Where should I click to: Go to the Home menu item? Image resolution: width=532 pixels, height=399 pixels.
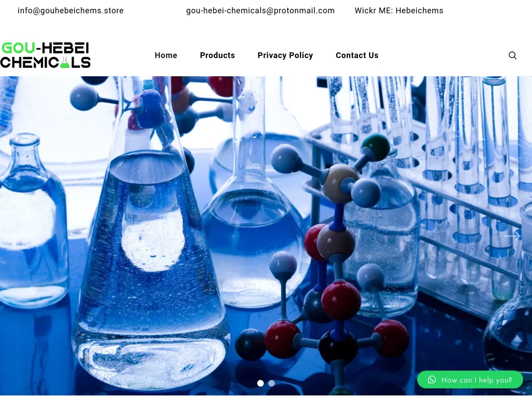click(x=166, y=55)
